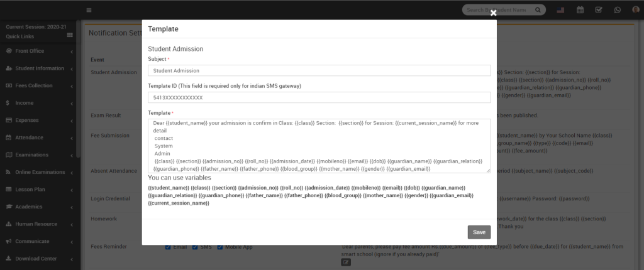Viewport: 644px width, 270px height.
Task: Open the WhatsApp icon in header
Action: (x=618, y=10)
